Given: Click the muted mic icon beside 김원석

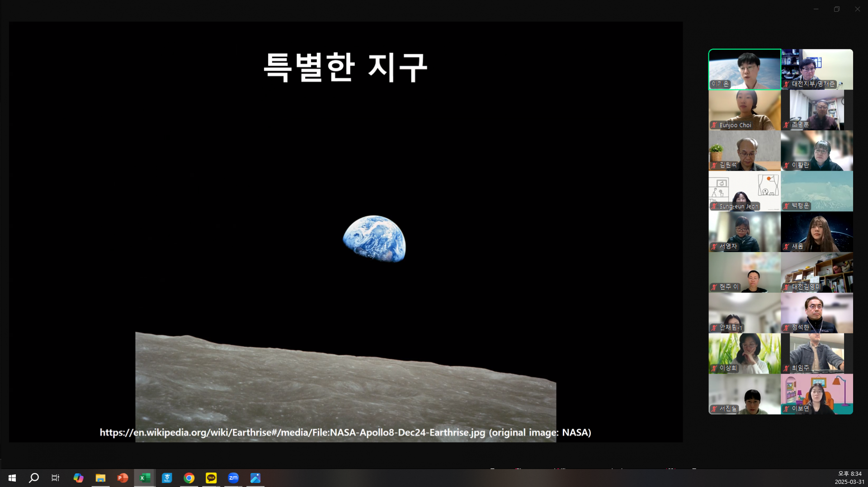Looking at the screenshot, I should [714, 165].
